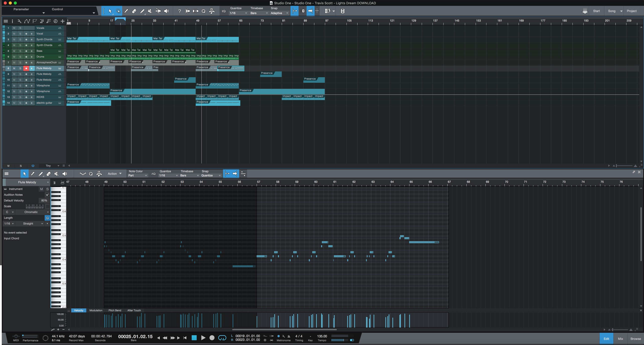Click the Default Velocity 80% field

pos(44,200)
